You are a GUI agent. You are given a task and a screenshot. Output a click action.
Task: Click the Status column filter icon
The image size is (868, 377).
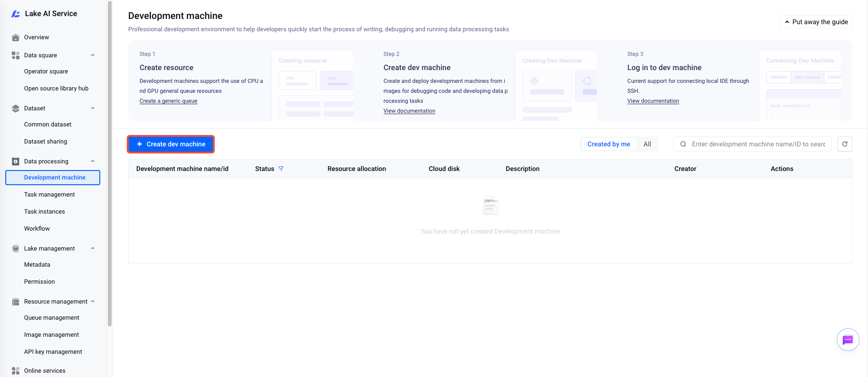281,169
